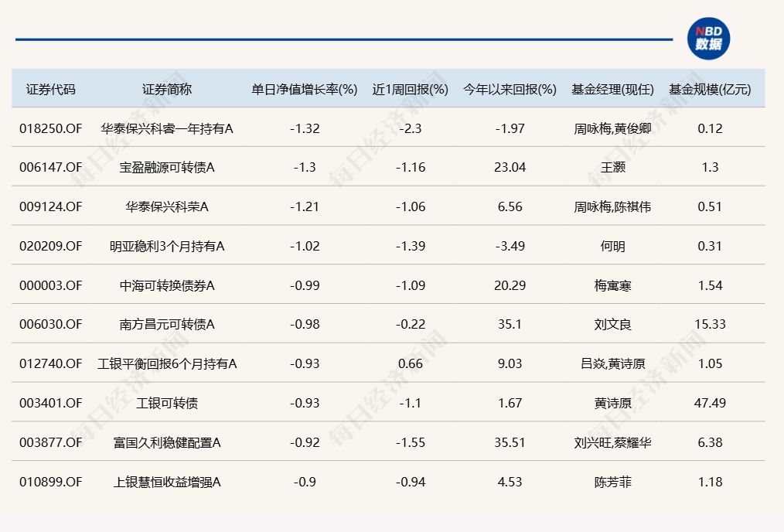Click daily growth value -0.99
Image resolution: width=784 pixels, height=532 pixels.
[x=305, y=285]
